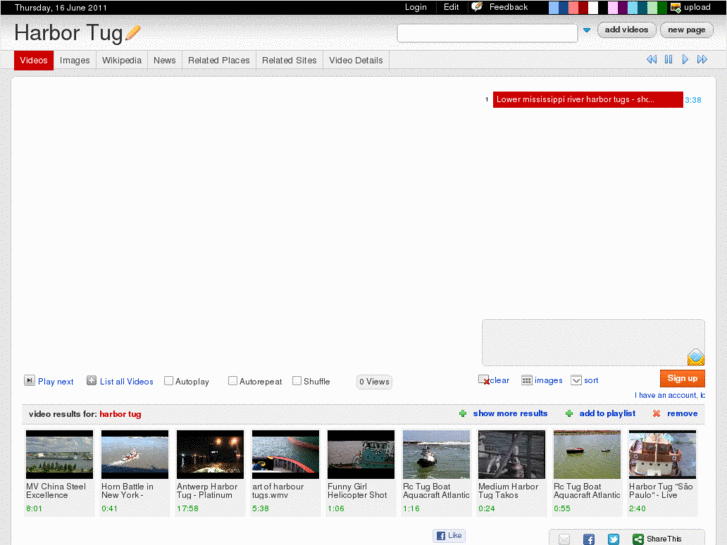Pick the dark green theme color swatch
This screenshot has height=545, width=727.
(662, 7)
